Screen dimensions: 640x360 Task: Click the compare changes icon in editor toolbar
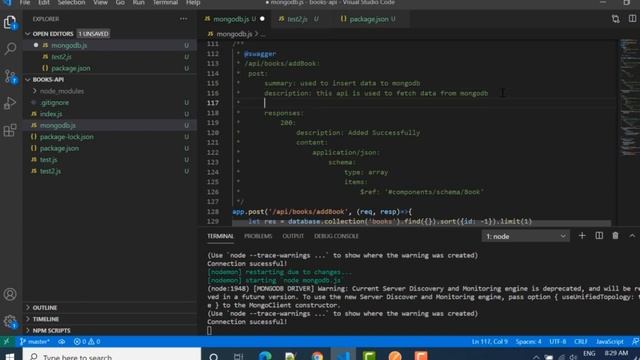tap(616, 19)
